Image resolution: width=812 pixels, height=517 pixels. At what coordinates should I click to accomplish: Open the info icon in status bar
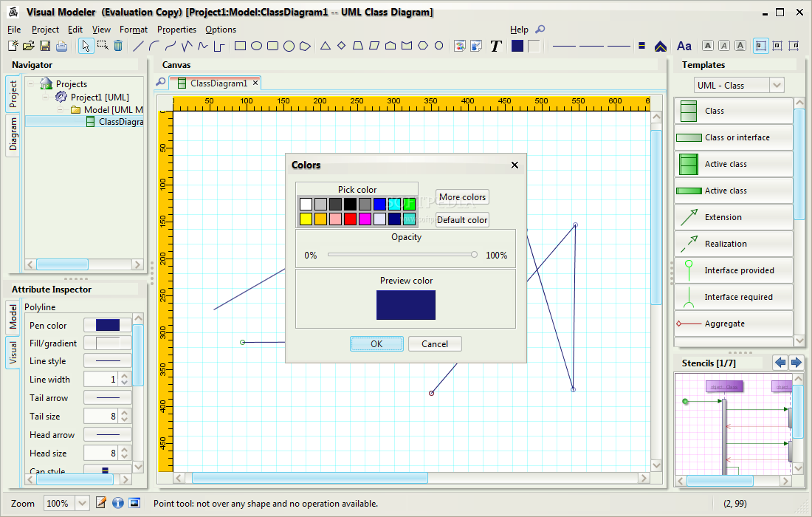[117, 503]
